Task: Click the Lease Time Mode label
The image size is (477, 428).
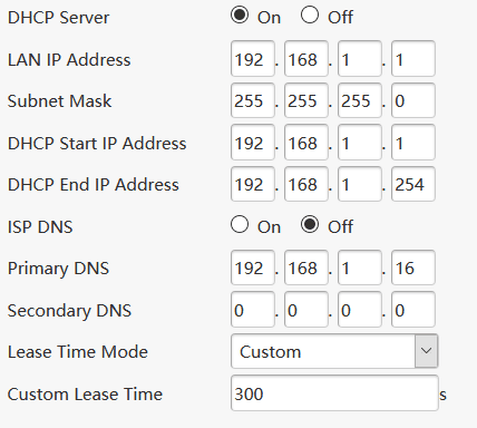Action: [78, 352]
